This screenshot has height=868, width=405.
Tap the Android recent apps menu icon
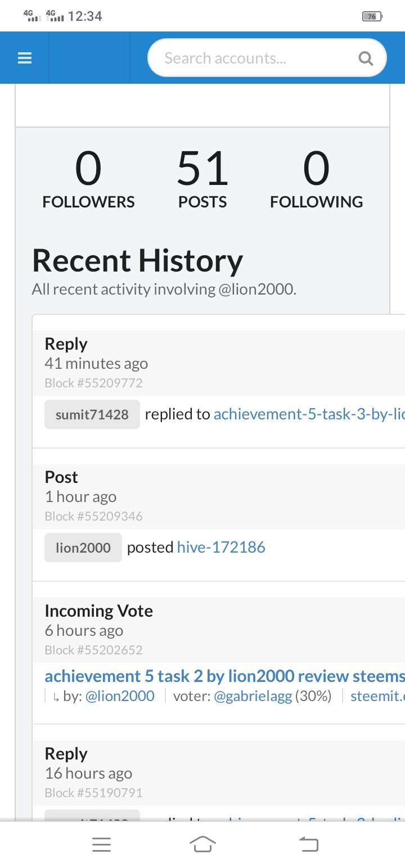pos(101,844)
